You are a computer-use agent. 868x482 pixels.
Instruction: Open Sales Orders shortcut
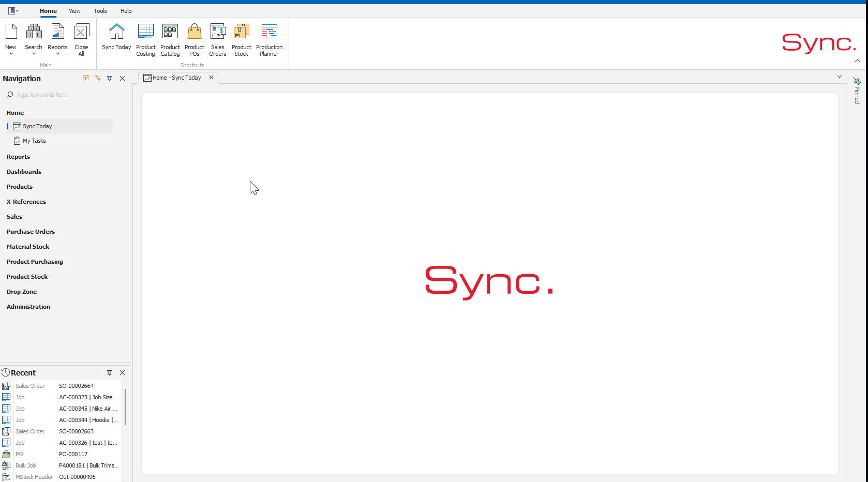point(218,40)
